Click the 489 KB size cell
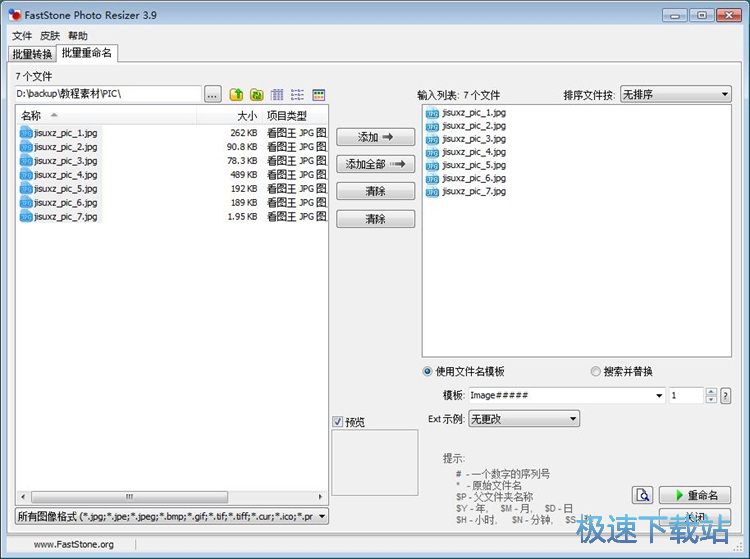This screenshot has width=750, height=559. pos(244,175)
